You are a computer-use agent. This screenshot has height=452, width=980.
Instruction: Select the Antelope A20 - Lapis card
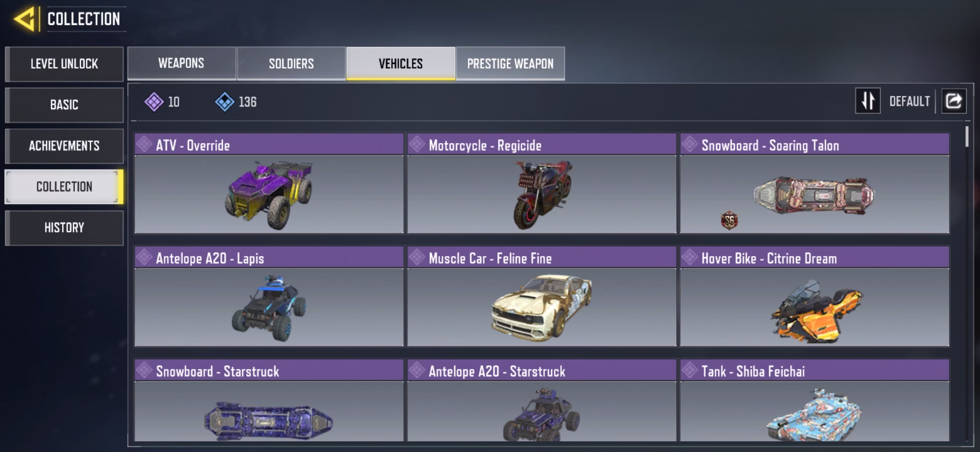(x=269, y=296)
